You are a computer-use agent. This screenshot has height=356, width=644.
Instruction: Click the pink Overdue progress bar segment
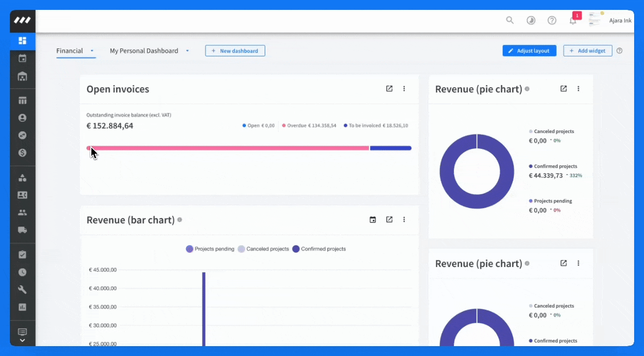(228, 148)
